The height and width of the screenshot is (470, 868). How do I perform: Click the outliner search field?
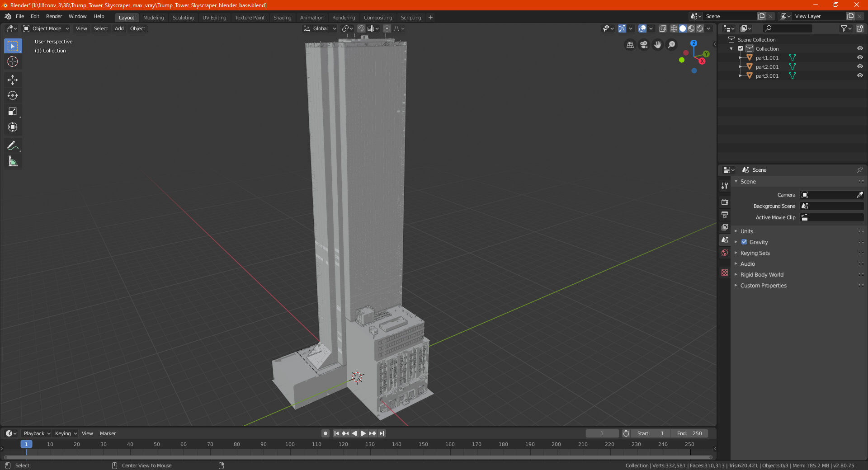787,28
